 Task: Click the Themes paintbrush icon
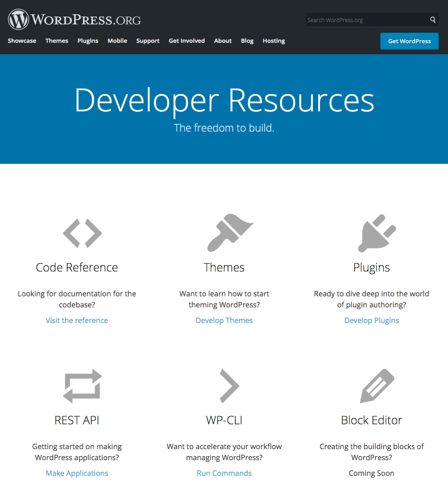coord(230,232)
